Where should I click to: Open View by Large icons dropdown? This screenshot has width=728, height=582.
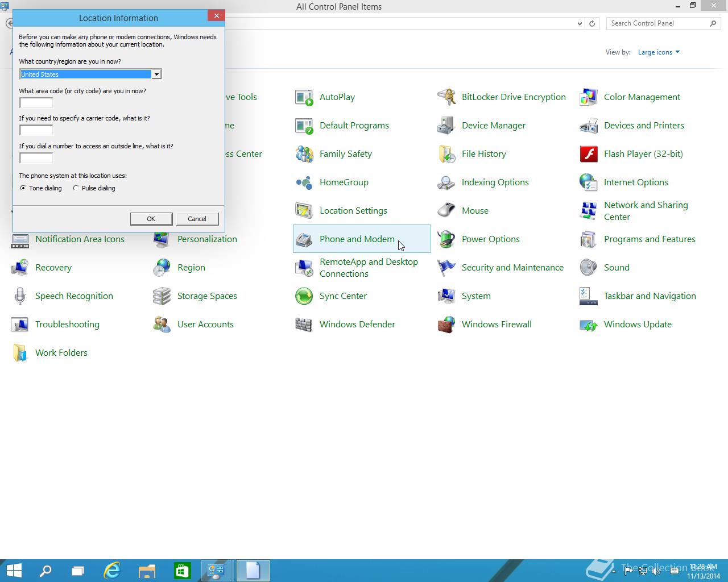(659, 52)
